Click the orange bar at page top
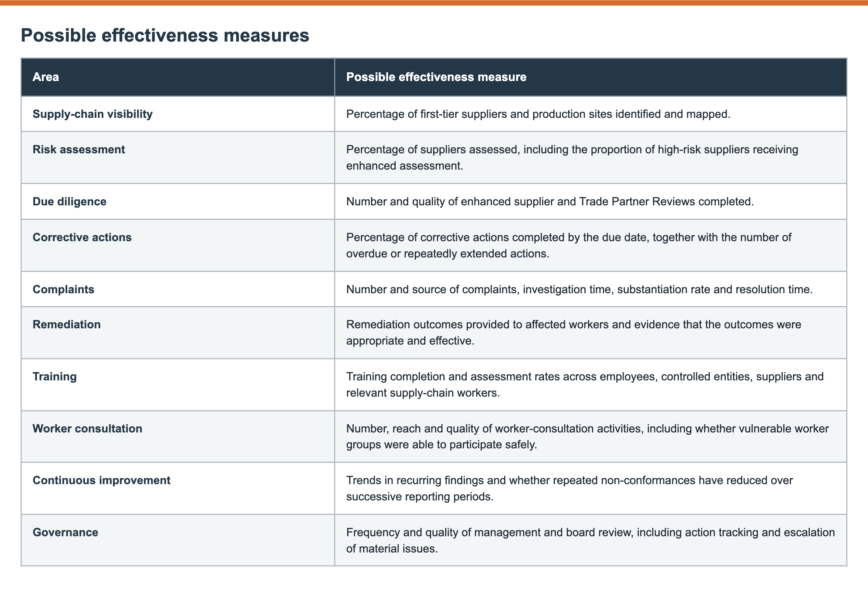The image size is (868, 589). click(x=434, y=3)
